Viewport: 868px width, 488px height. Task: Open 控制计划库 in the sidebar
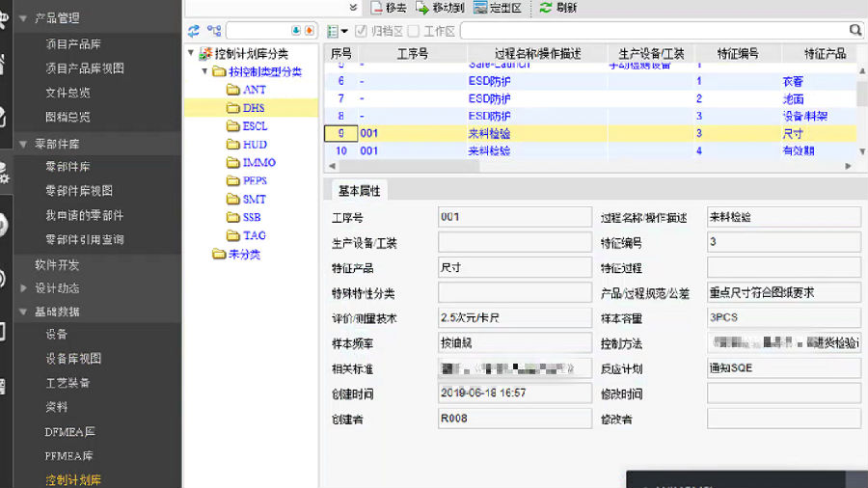click(73, 479)
